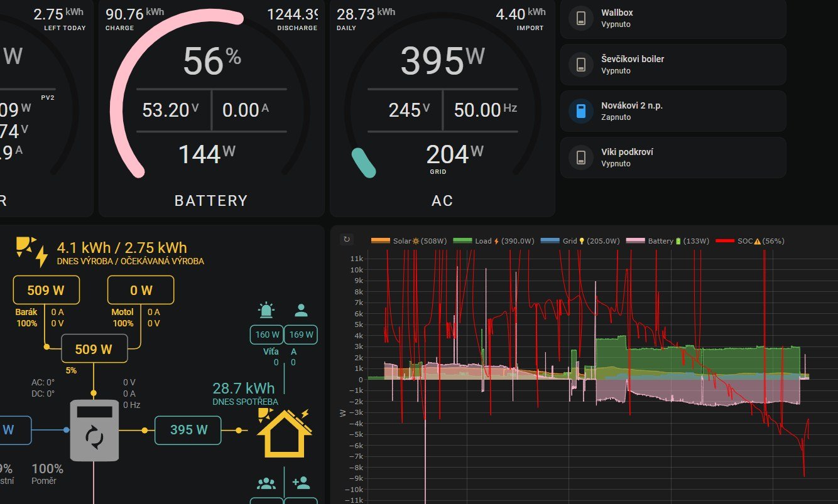The height and width of the screenshot is (504, 838).
Task: Click the battery 56% gauge value
Action: coord(212,61)
